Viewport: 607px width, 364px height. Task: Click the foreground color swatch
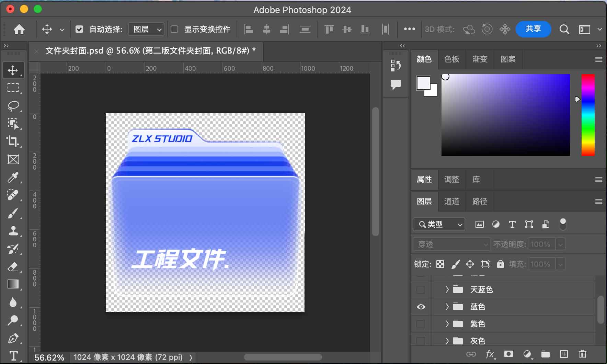[x=423, y=83]
